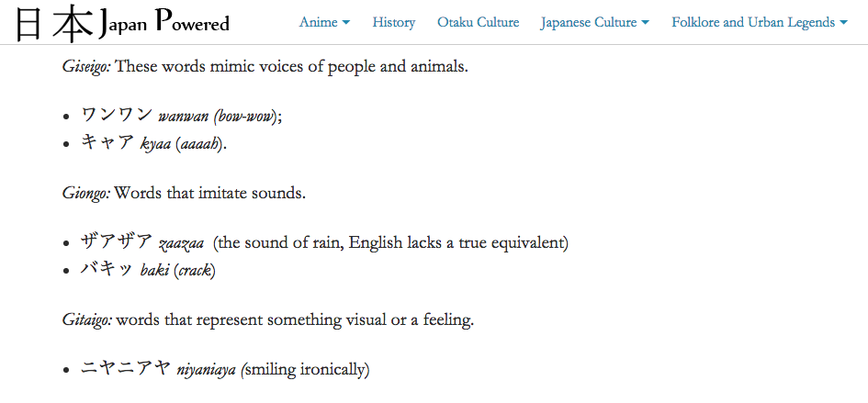The width and height of the screenshot is (868, 403).
Task: Open the Anime dropdown menu
Action: (324, 22)
